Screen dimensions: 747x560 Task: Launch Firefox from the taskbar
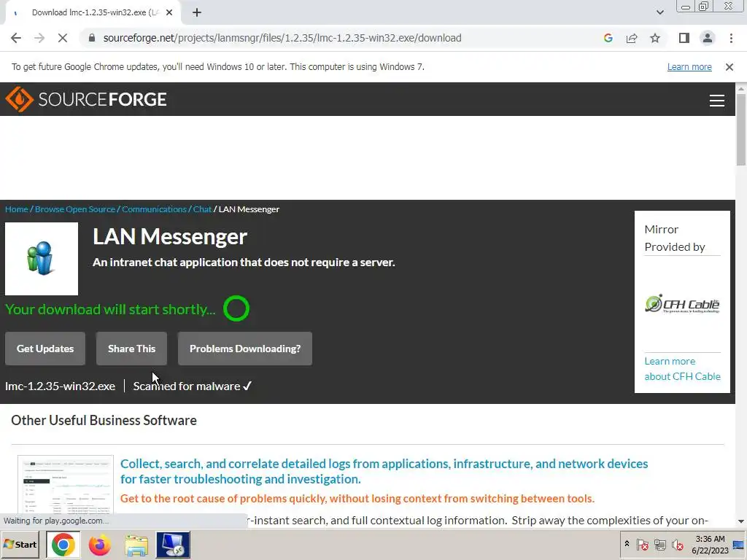pos(99,545)
